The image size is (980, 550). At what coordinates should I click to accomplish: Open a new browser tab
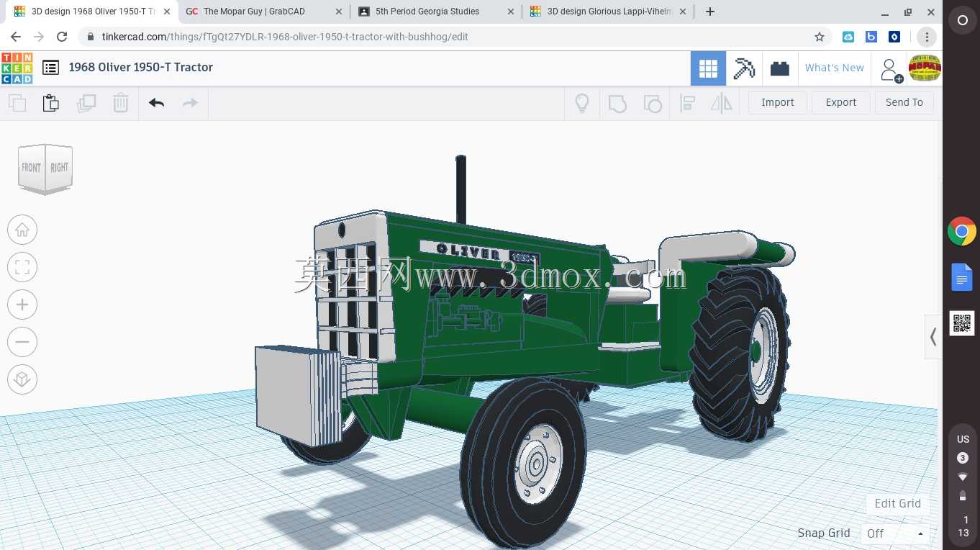coord(710,12)
